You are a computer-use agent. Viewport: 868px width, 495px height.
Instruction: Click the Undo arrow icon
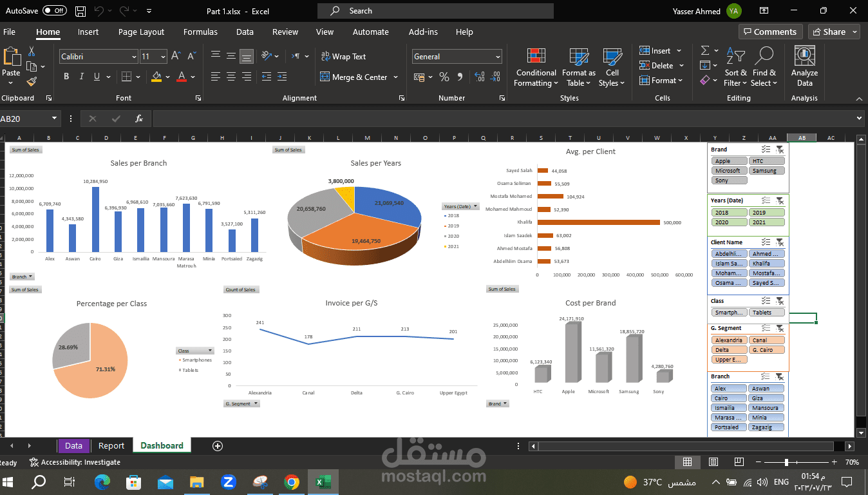click(x=99, y=11)
